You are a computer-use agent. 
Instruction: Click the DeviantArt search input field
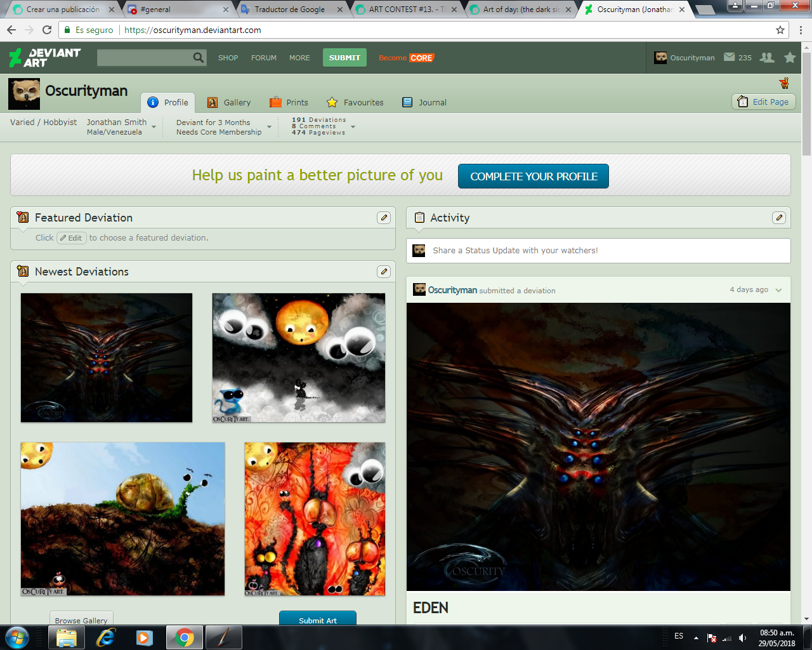pyautogui.click(x=145, y=58)
